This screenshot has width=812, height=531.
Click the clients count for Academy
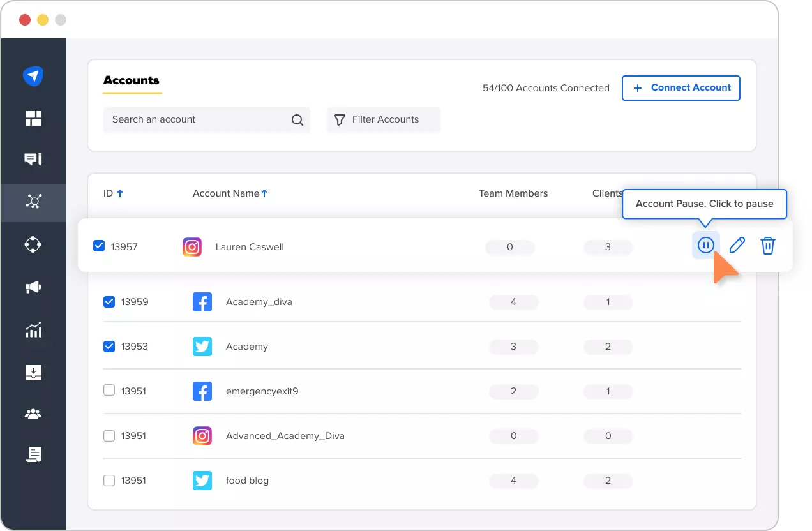(x=608, y=347)
